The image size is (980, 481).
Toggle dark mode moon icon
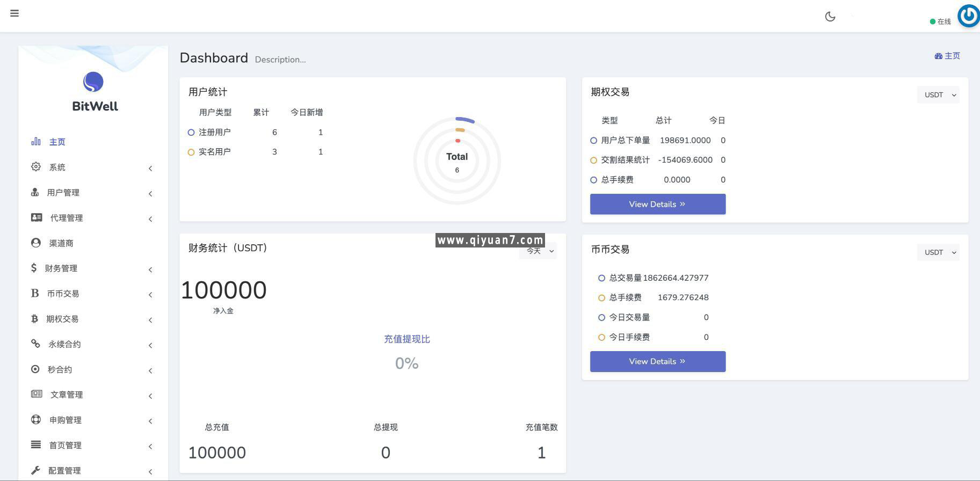tap(830, 17)
